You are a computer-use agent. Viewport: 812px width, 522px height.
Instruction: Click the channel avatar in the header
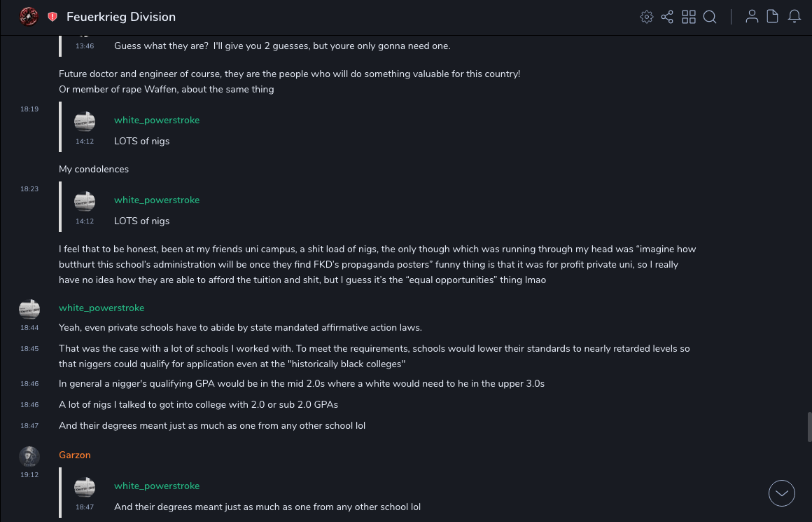click(29, 16)
